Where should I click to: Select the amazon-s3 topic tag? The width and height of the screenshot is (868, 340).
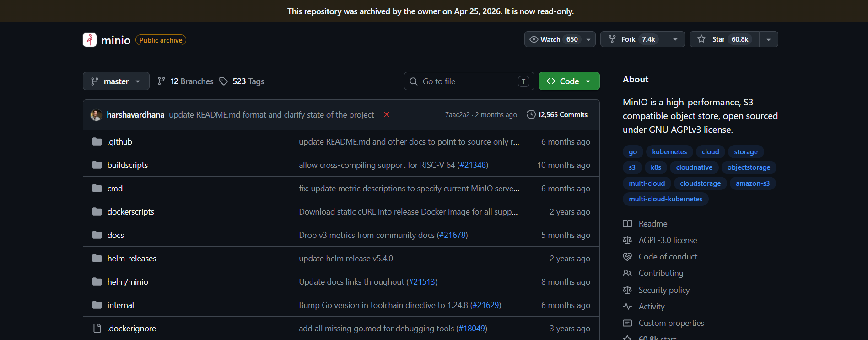[753, 183]
